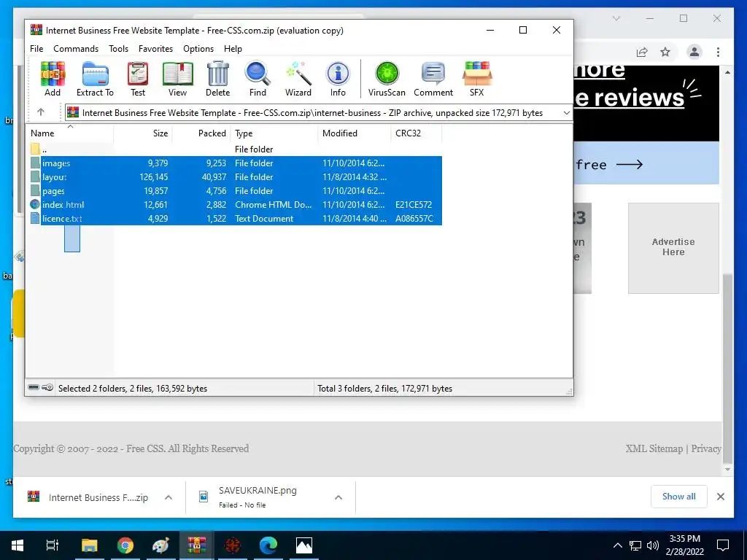The image size is (747, 560).
Task: Open the Find magnifier tool
Action: [258, 79]
